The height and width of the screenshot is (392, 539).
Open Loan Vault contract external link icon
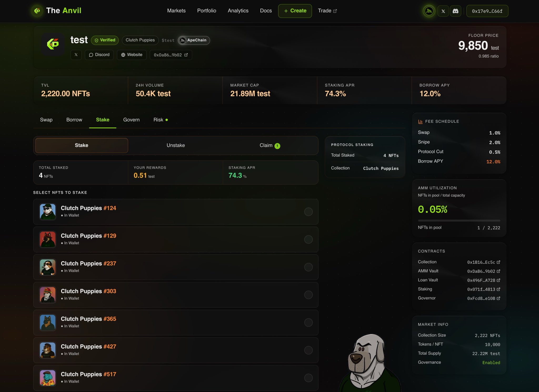[498, 280]
